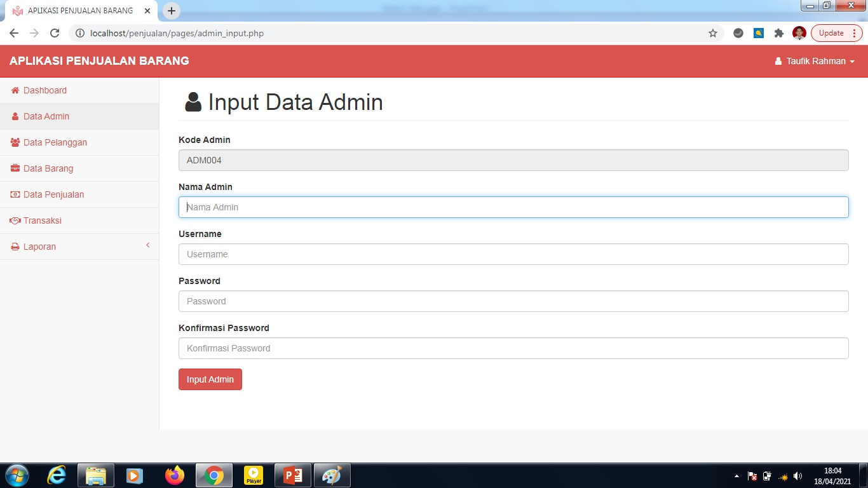Click the Laporan printer icon
The width and height of the screenshot is (868, 488).
14,247
